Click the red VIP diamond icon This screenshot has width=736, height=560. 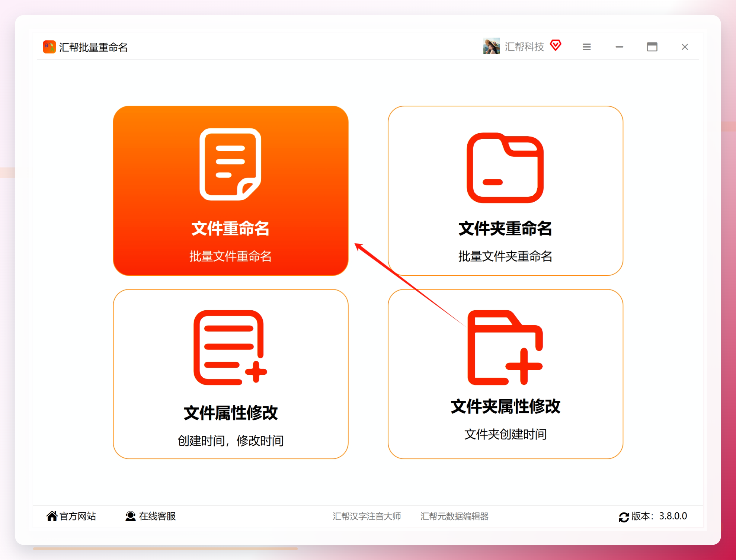556,45
